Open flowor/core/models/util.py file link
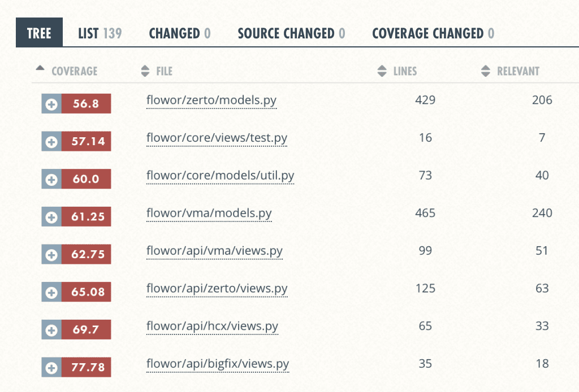Image resolution: width=579 pixels, height=392 pixels. (220, 176)
